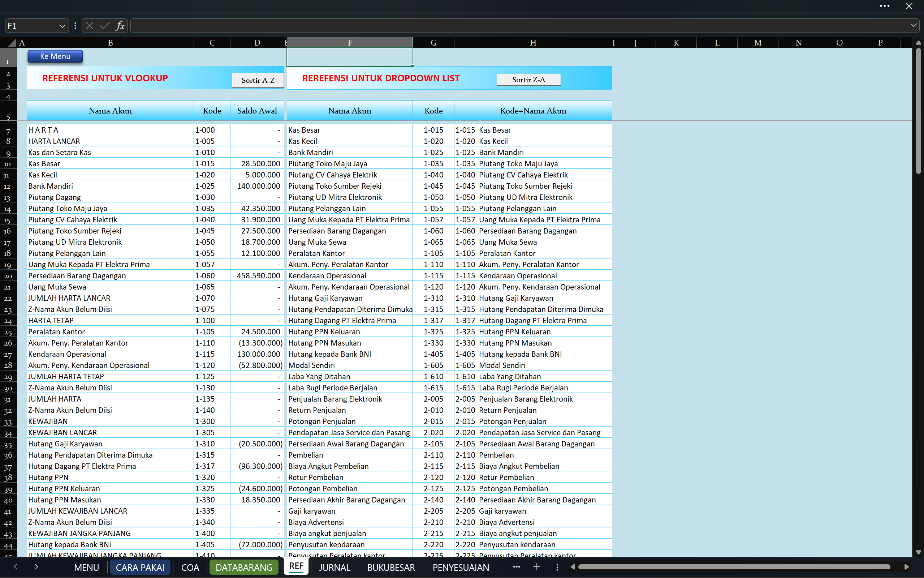This screenshot has height=578, width=924.
Task: Click the horizontal scrollbar thumb
Action: 734,567
